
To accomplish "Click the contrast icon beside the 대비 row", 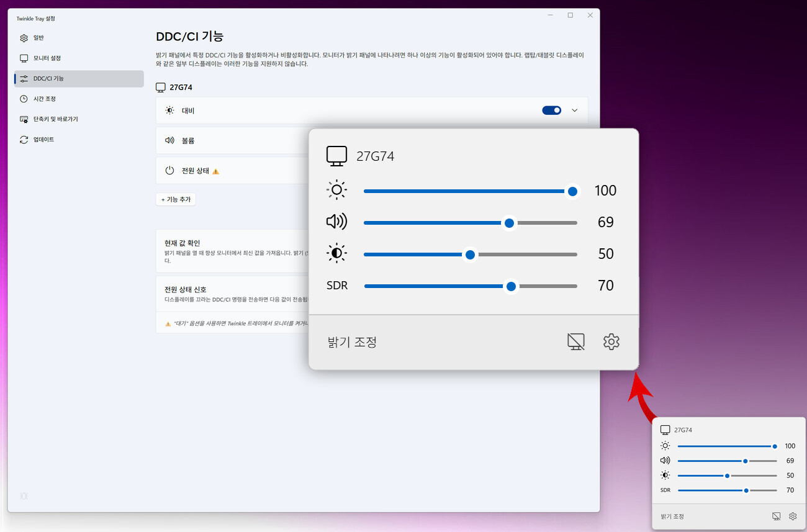I will coord(169,110).
